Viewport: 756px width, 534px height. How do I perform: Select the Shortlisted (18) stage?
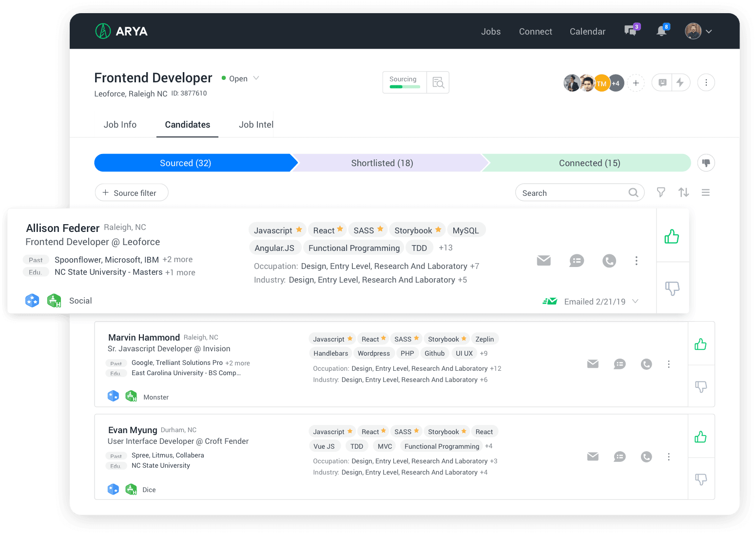[x=382, y=163]
